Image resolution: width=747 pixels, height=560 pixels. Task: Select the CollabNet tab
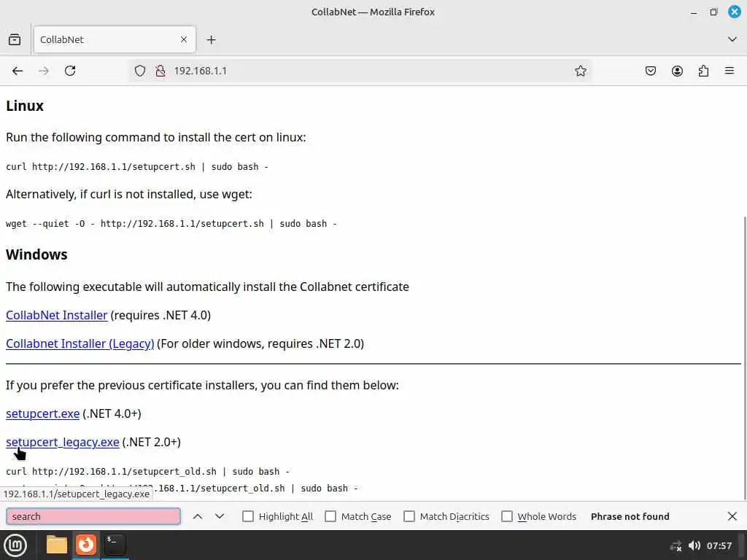coord(115,39)
